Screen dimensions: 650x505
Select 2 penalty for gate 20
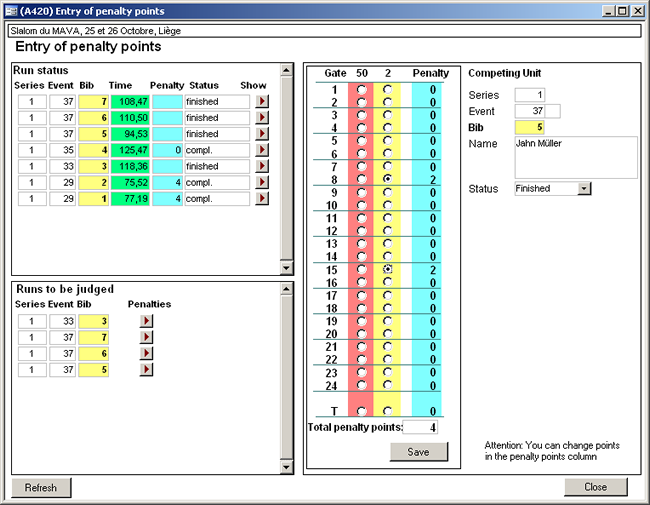click(387, 333)
